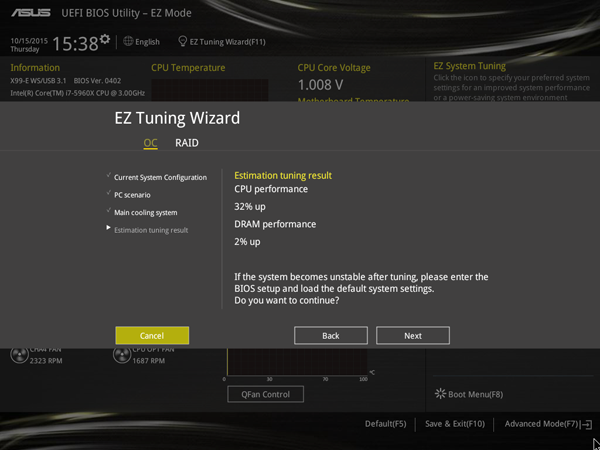The width and height of the screenshot is (600, 450).
Task: Click the CHA4 FAN fan icon
Action: coord(19,355)
